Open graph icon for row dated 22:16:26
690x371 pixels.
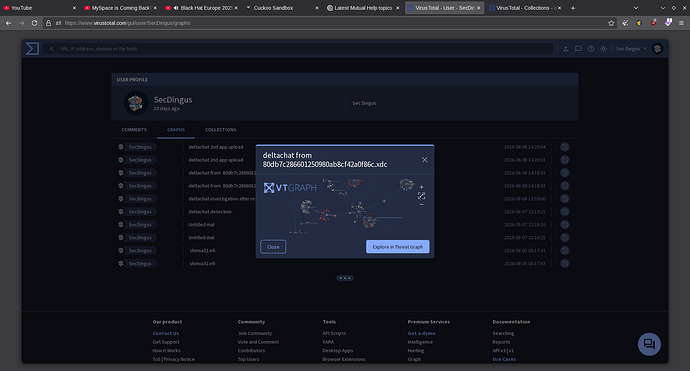565,224
